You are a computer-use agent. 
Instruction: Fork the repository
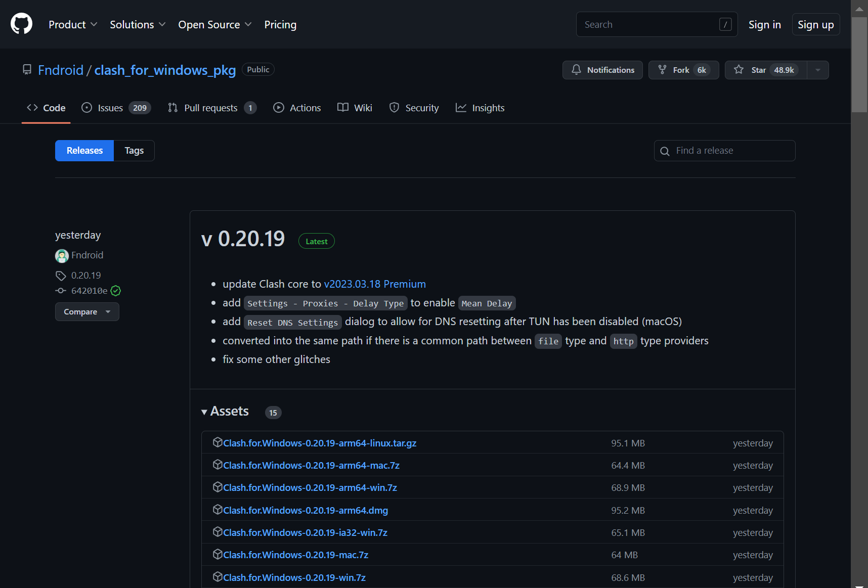coord(683,70)
